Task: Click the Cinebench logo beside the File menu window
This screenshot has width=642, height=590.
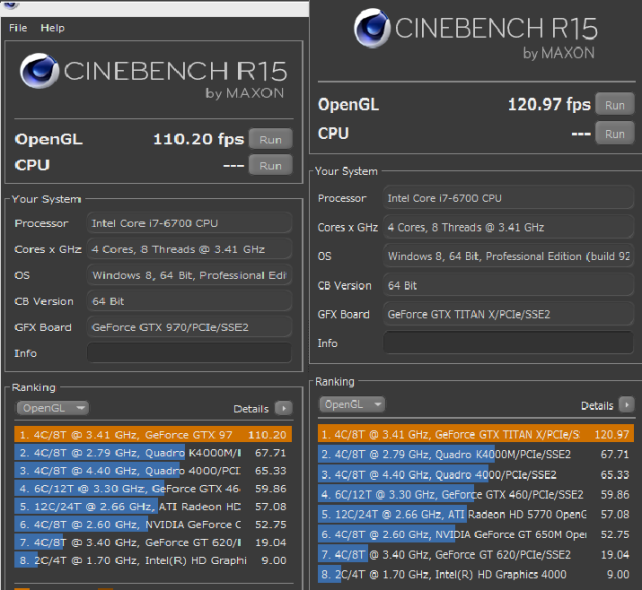Action: point(42,73)
